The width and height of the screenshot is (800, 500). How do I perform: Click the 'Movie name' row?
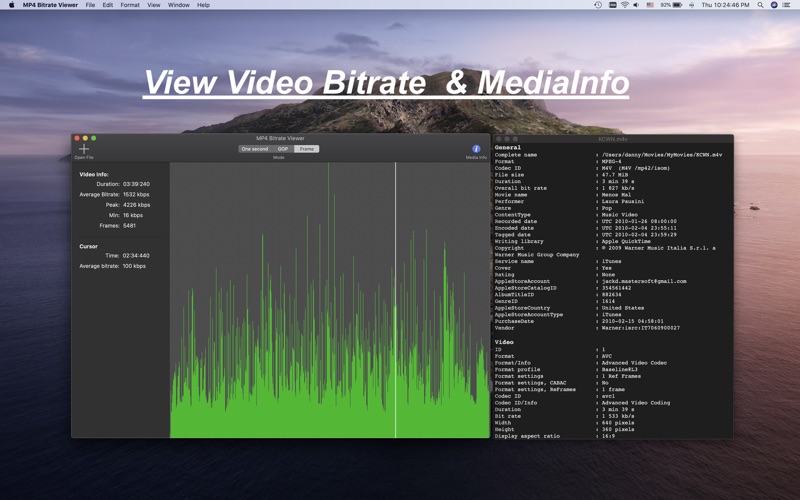[563, 194]
